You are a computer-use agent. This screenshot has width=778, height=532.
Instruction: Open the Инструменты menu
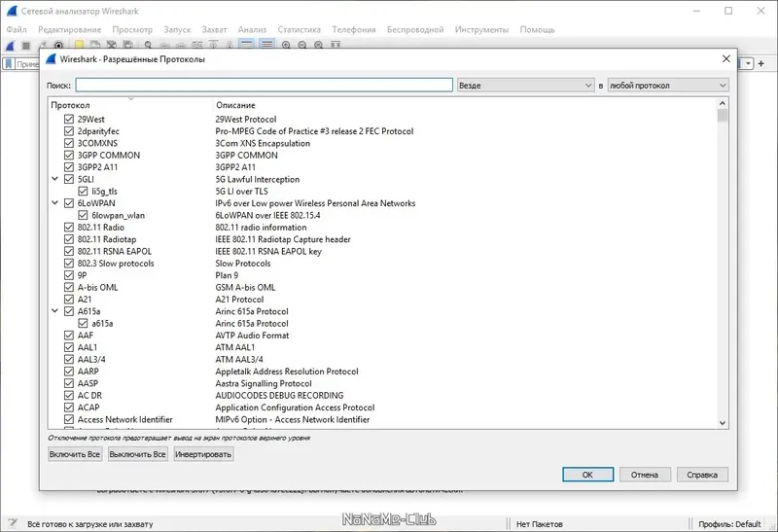(x=481, y=30)
